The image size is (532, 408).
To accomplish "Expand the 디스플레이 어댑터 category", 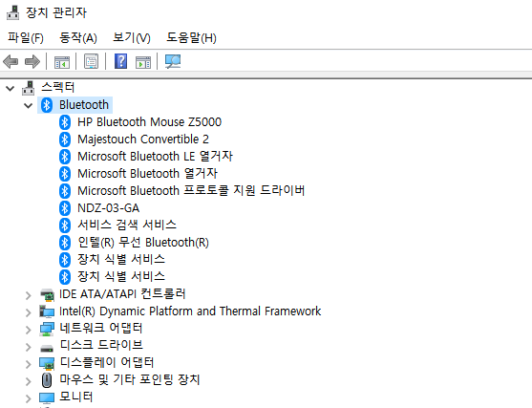I will [28, 364].
